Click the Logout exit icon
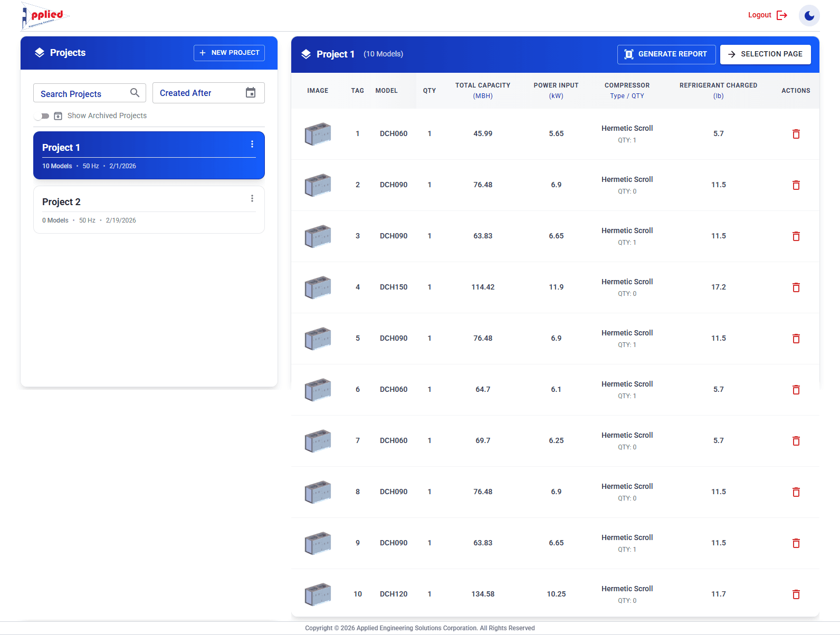Viewport: 840px width, 635px height. click(782, 15)
